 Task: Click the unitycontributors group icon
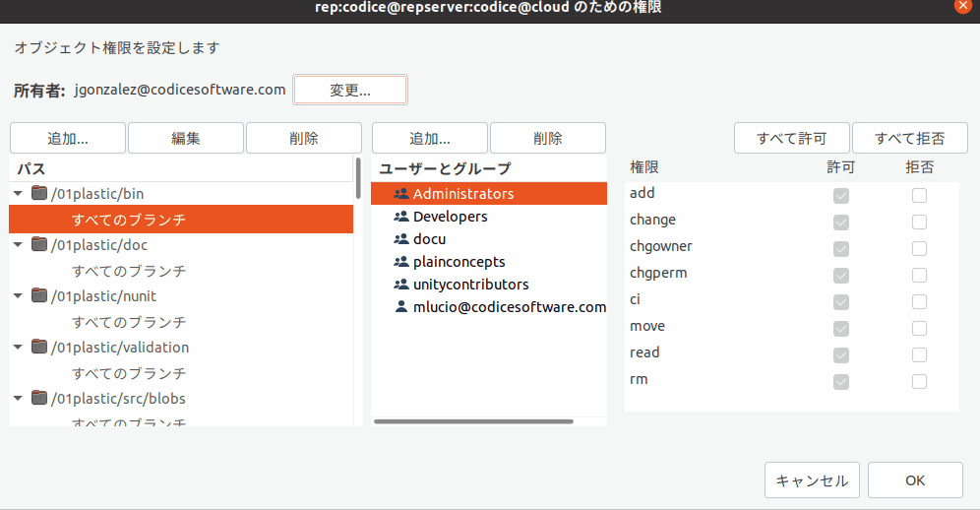(x=401, y=285)
